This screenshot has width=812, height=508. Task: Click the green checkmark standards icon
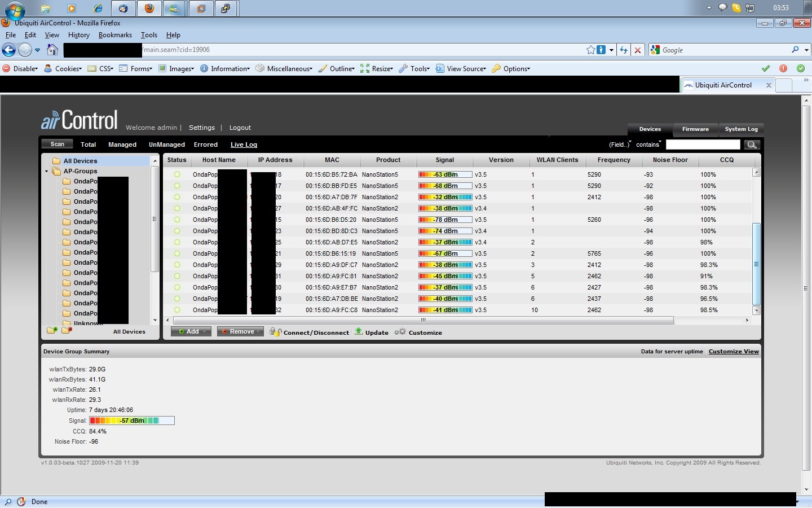click(x=766, y=68)
